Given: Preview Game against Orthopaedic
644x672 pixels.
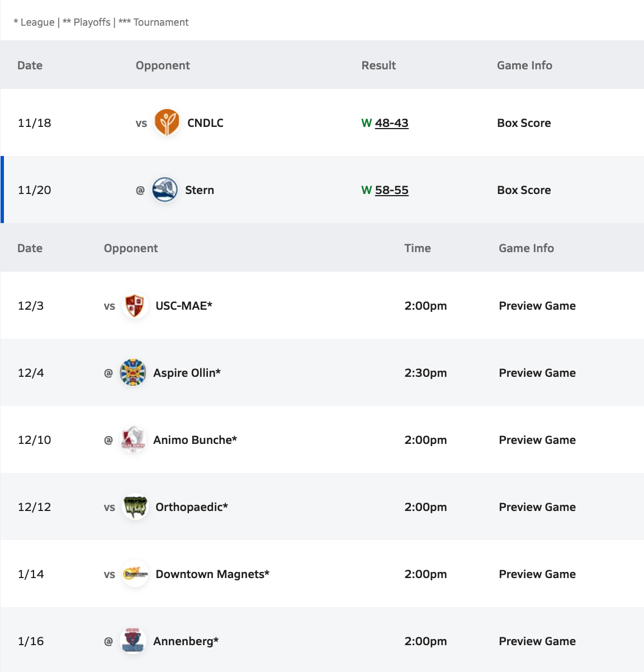Looking at the screenshot, I should (x=537, y=507).
